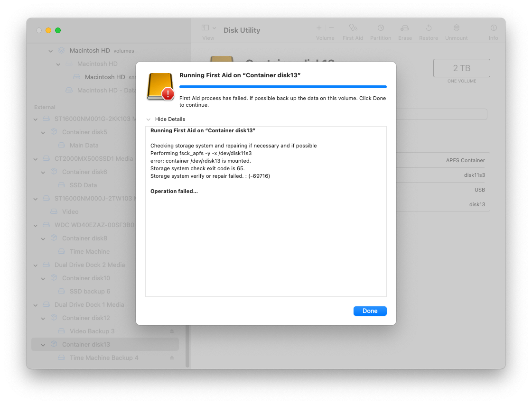532x404 pixels.
Task: Collapse the Hide Details disclosure
Action: [148, 119]
